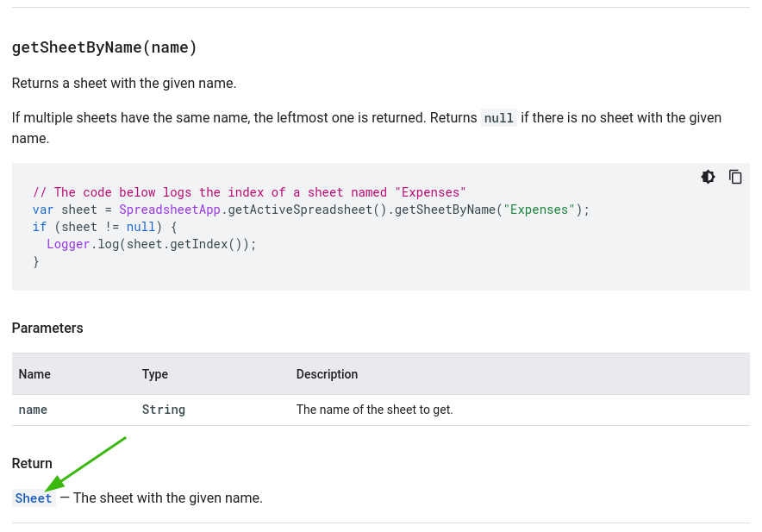Click the green "Expenses" string argument

pos(539,210)
